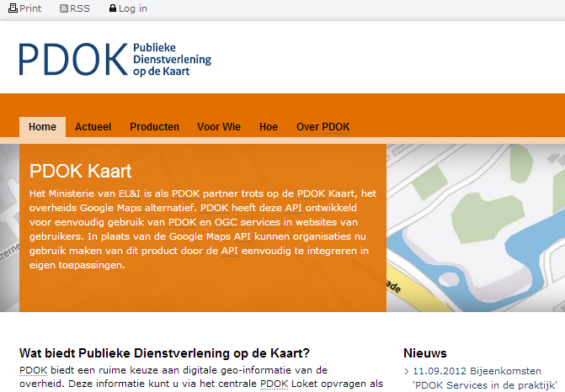Click the PDOK Kaart banner heading

80,171
